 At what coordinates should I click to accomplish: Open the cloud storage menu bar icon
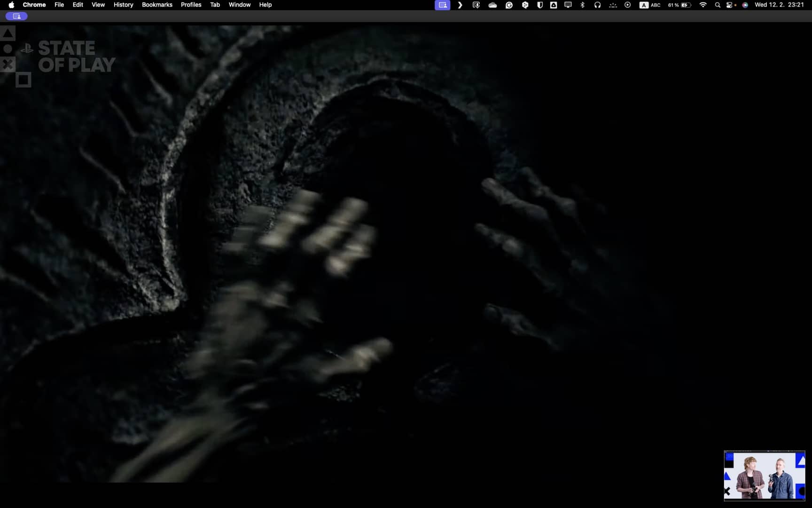(x=492, y=5)
